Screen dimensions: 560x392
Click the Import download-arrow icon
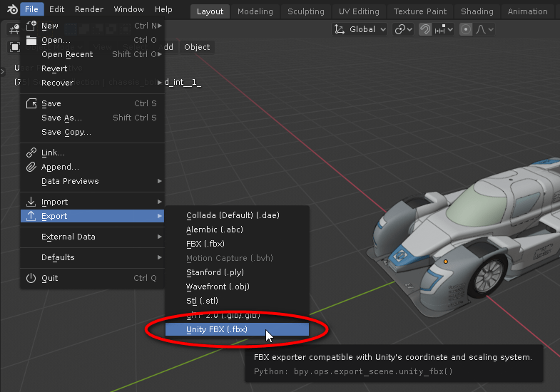[x=31, y=202]
